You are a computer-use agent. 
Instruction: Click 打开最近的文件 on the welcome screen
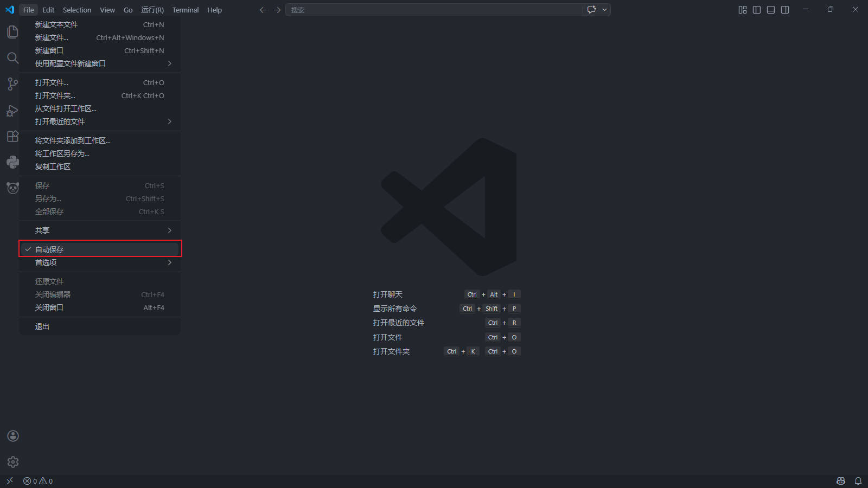(399, 323)
